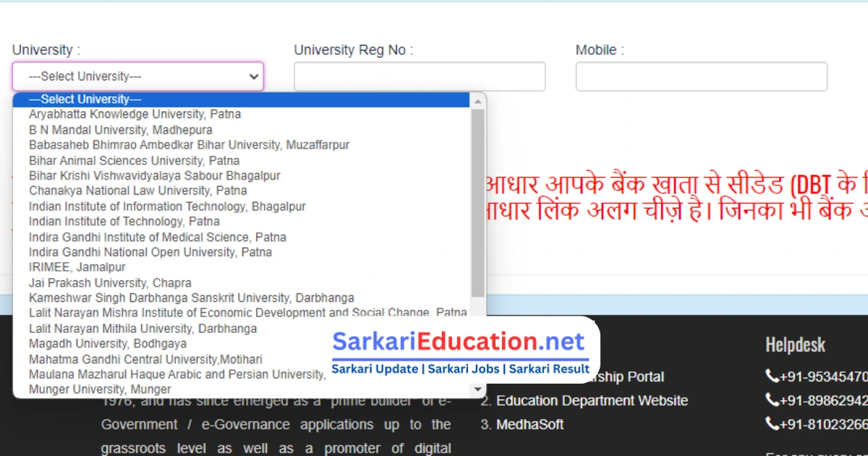Choose Indian Institute of Technology, Patna
868x456 pixels.
click(x=124, y=221)
